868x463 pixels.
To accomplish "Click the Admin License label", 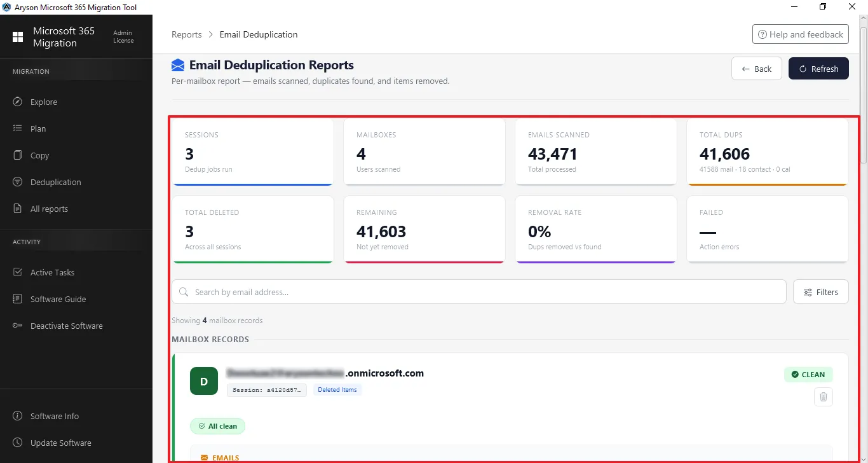I will (123, 37).
